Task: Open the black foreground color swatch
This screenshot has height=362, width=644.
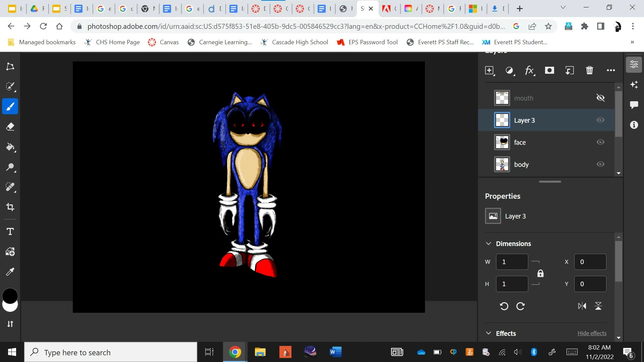Action: pos(10,295)
